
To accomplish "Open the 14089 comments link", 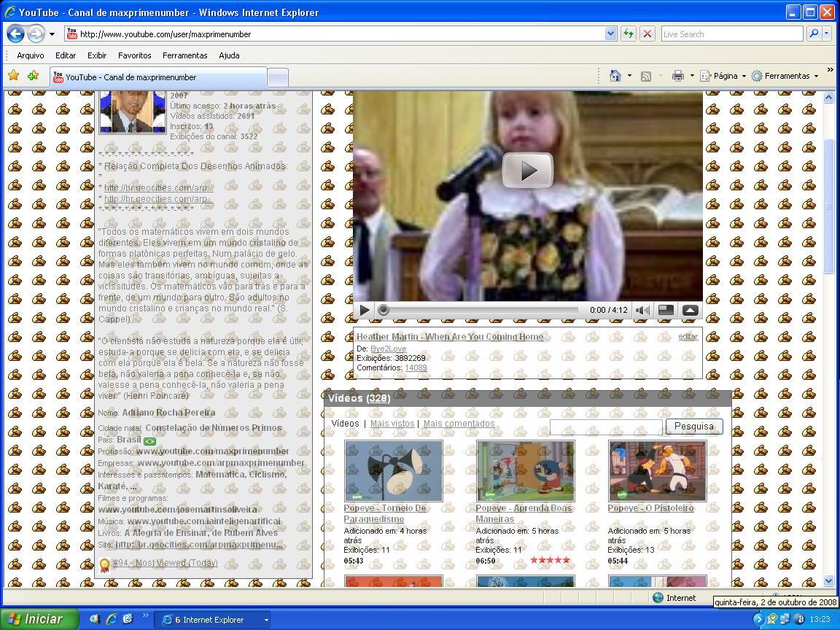I will click(416, 367).
